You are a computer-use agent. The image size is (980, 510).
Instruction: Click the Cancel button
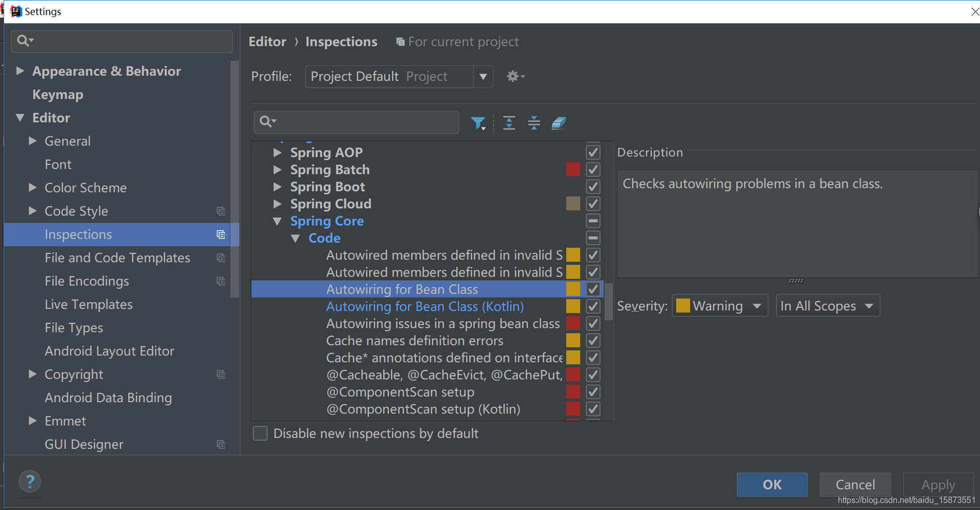coord(855,485)
